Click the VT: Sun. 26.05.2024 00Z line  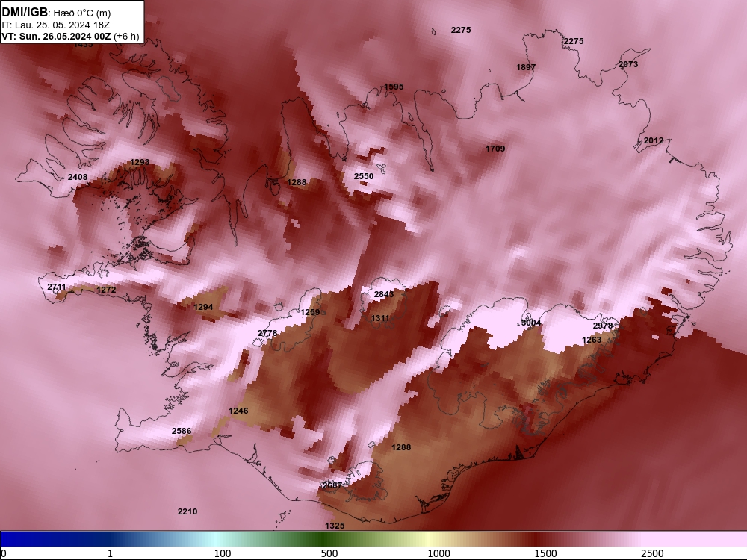click(56, 37)
